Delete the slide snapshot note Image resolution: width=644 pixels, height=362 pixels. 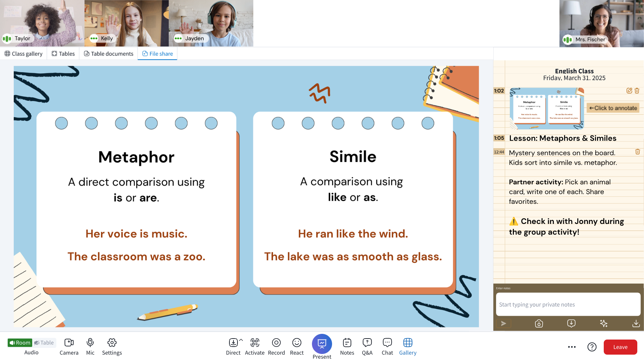637,90
